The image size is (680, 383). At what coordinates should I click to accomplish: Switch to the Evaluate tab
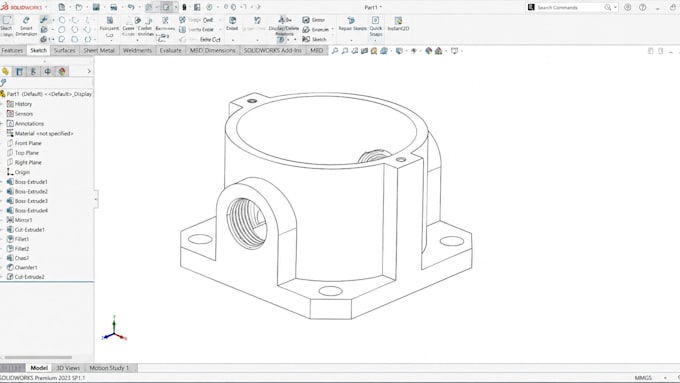(x=170, y=50)
